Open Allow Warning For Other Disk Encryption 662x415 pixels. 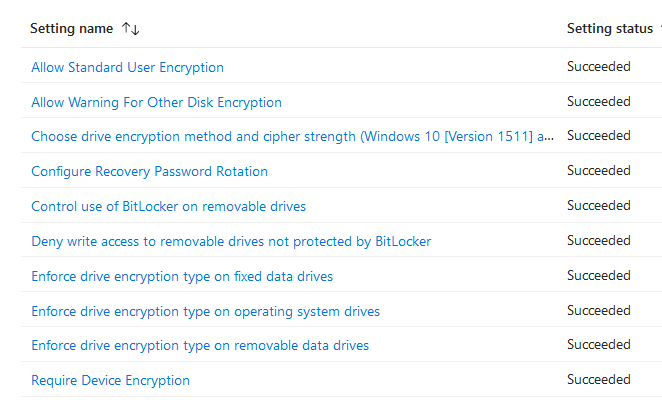[x=156, y=102]
